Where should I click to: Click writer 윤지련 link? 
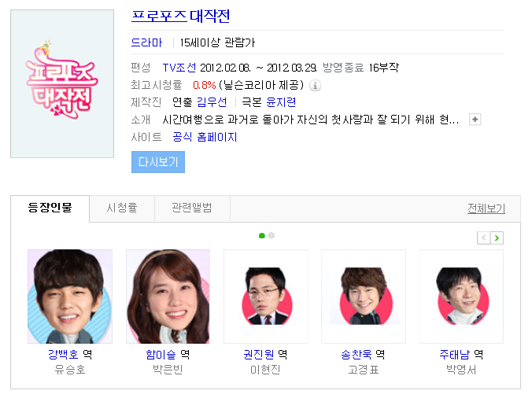pyautogui.click(x=281, y=102)
